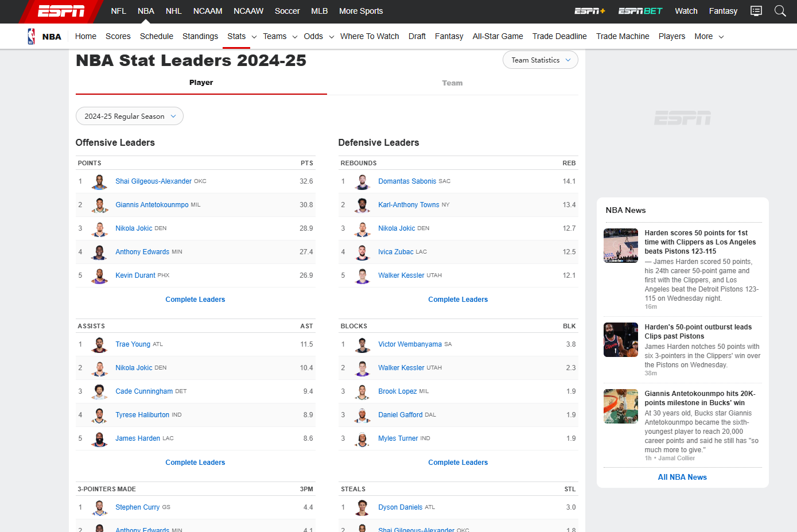Open Nikola Jokic's link in Assists list
797x532 pixels.
[x=135, y=368]
